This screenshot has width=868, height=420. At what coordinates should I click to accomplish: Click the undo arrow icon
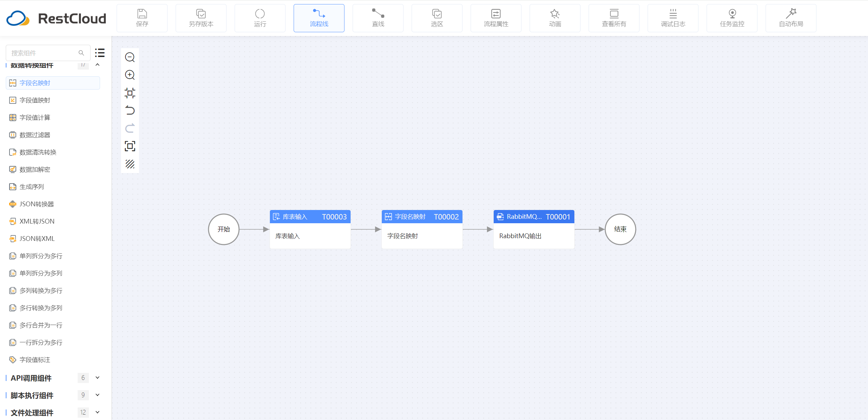(130, 111)
